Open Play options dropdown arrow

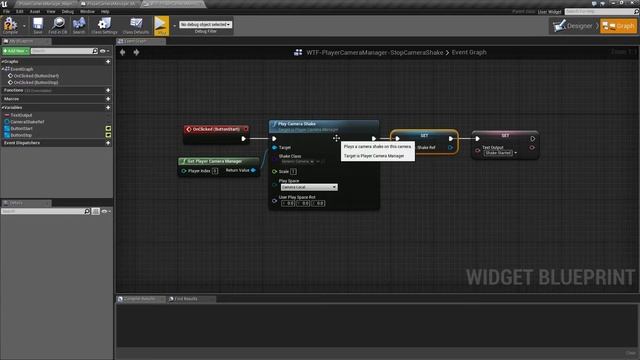coord(174,26)
